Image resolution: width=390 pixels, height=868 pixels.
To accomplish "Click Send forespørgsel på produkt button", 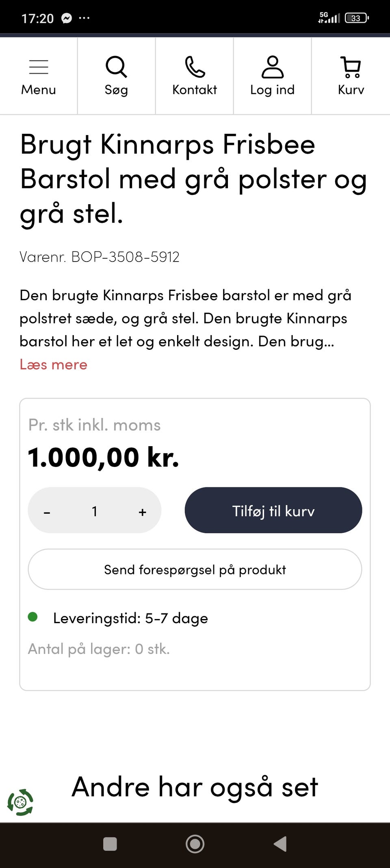I will [195, 569].
